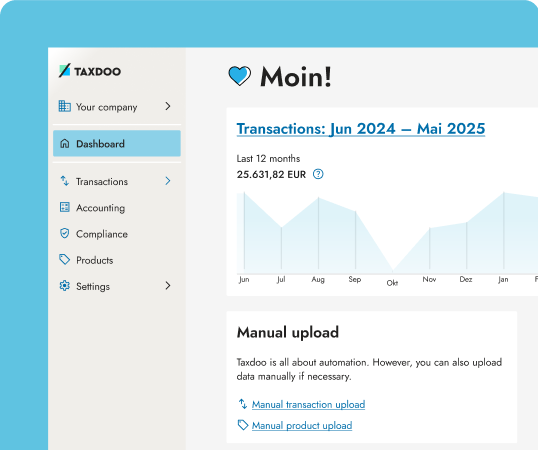Expand the Your company chevron
Image resolution: width=538 pixels, height=450 pixels.
tap(168, 106)
